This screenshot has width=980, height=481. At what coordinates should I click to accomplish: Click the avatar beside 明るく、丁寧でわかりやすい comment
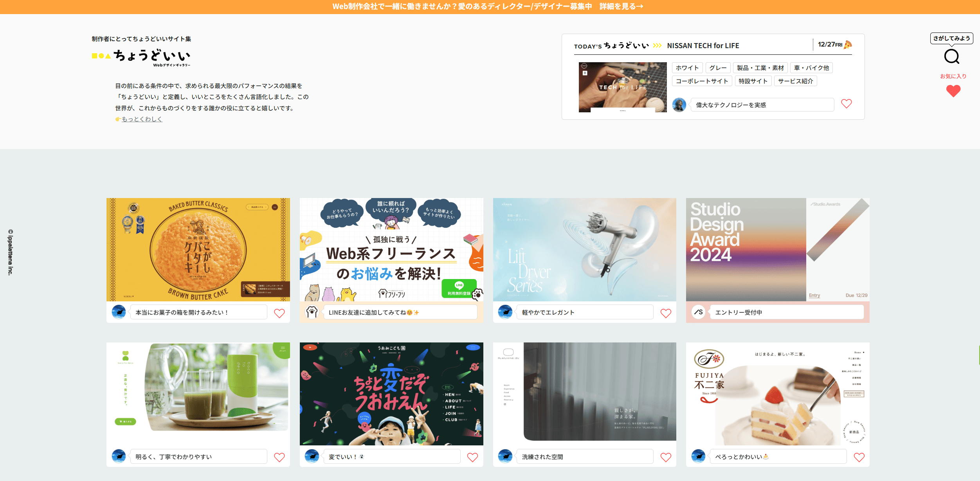point(119,456)
